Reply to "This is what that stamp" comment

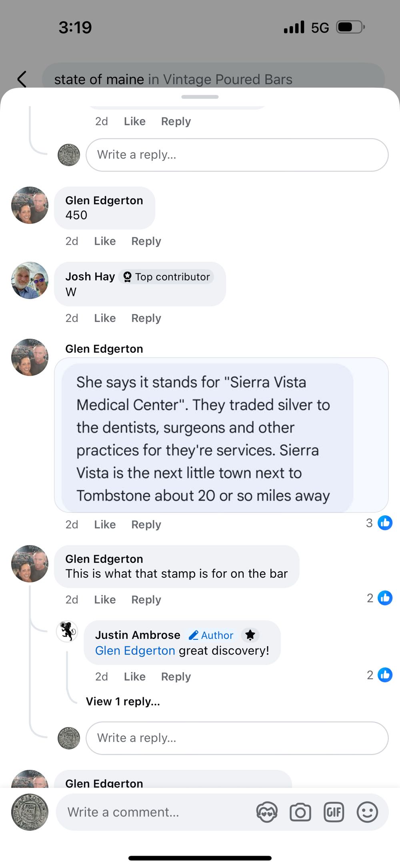point(146,600)
